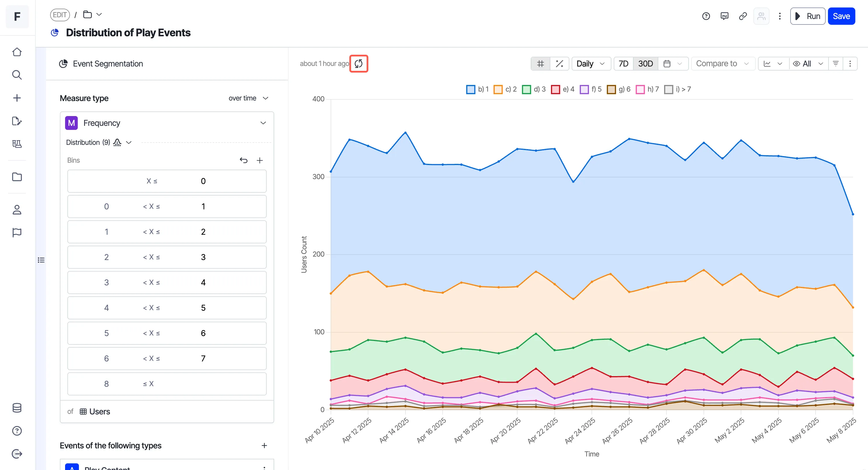The height and width of the screenshot is (470, 868).
Task: Open the over time measure dropdown
Action: [248, 98]
